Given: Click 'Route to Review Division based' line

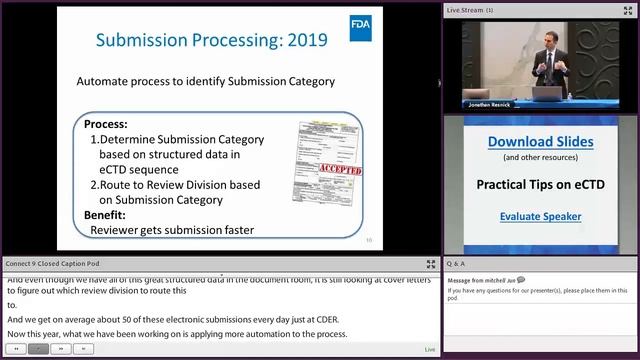Looking at the screenshot, I should 175,185.
